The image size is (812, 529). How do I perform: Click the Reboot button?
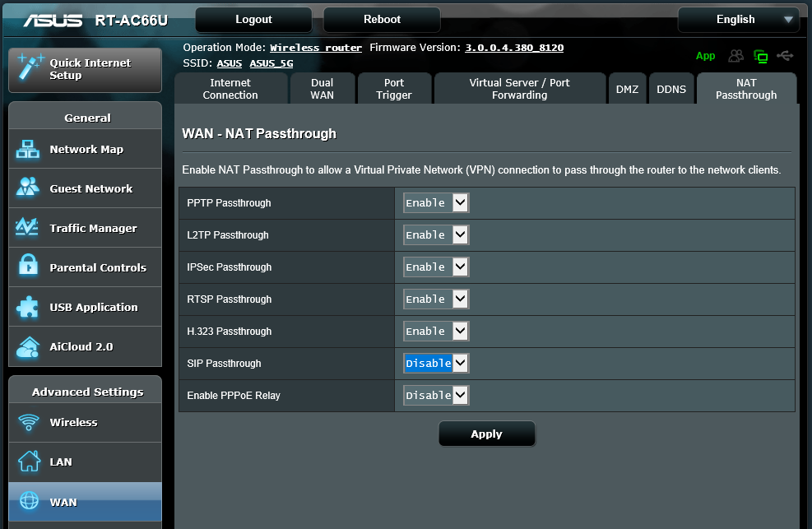(382, 20)
